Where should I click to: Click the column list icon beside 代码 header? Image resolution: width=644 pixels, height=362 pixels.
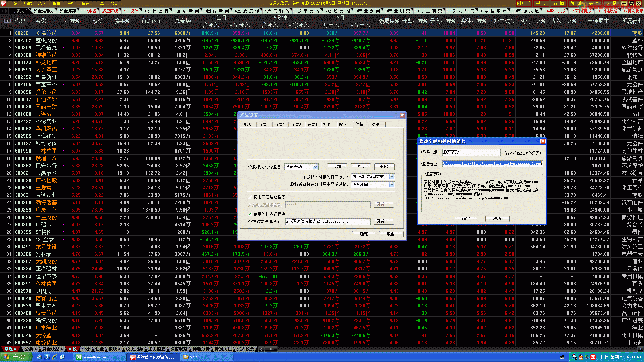[7, 21]
